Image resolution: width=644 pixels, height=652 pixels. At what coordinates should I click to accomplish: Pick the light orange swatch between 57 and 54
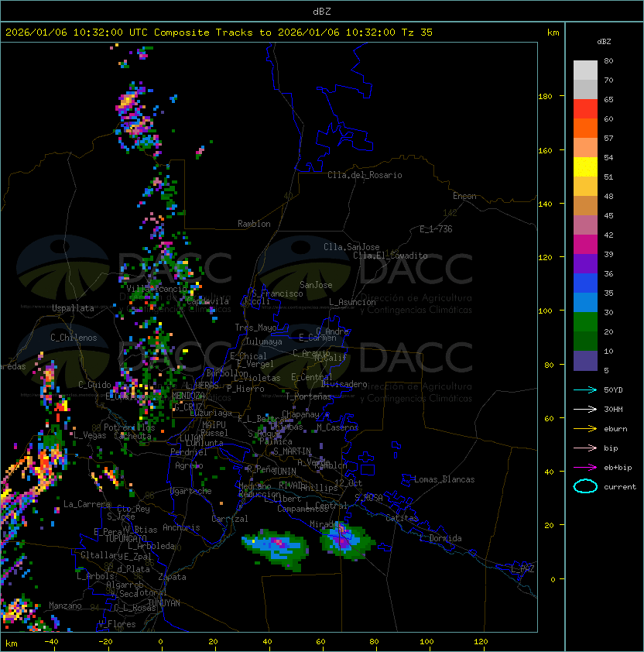coord(585,147)
